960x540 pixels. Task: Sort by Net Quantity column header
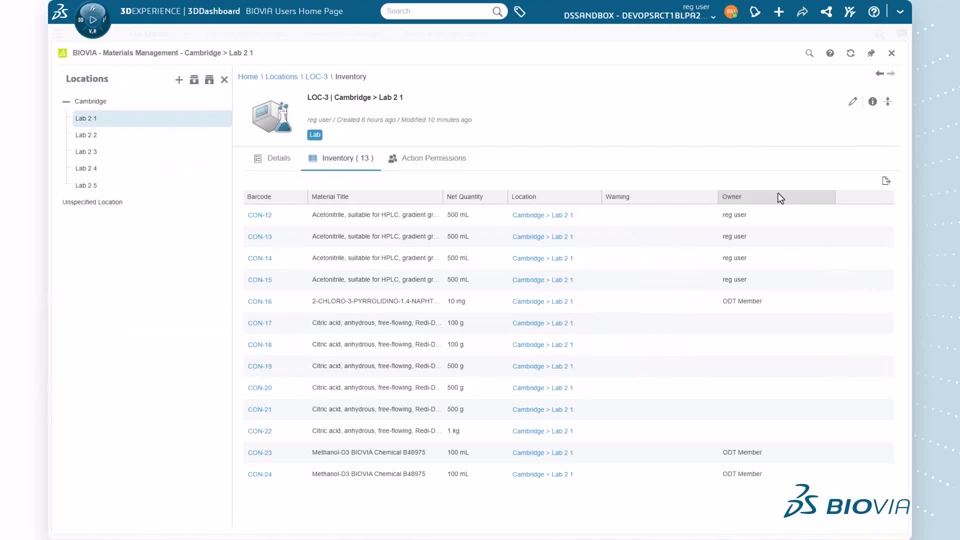[475, 197]
